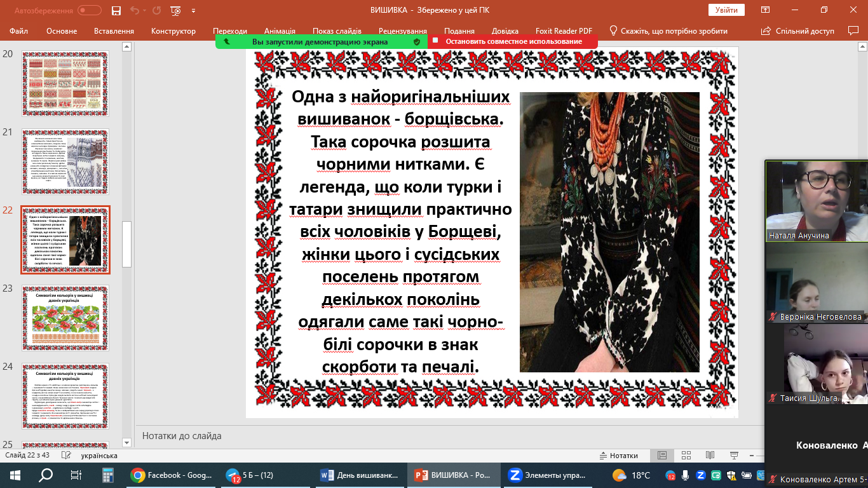Select slide 20 thumbnail
The width and height of the screenshot is (868, 488).
point(66,83)
